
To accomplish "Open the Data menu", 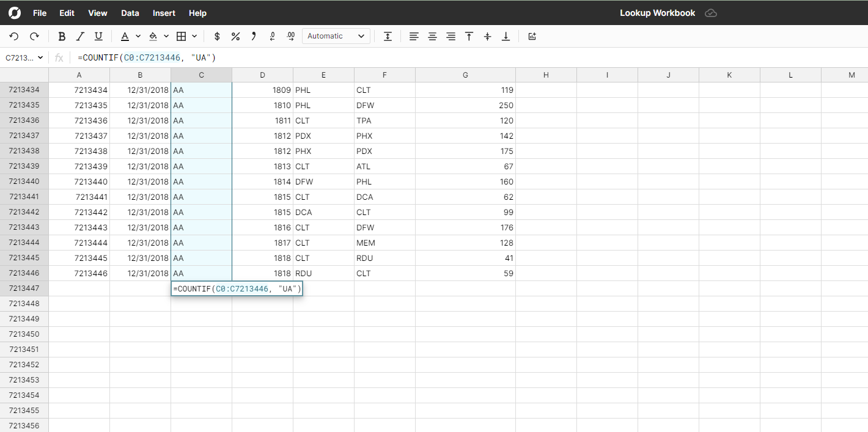I will tap(130, 13).
